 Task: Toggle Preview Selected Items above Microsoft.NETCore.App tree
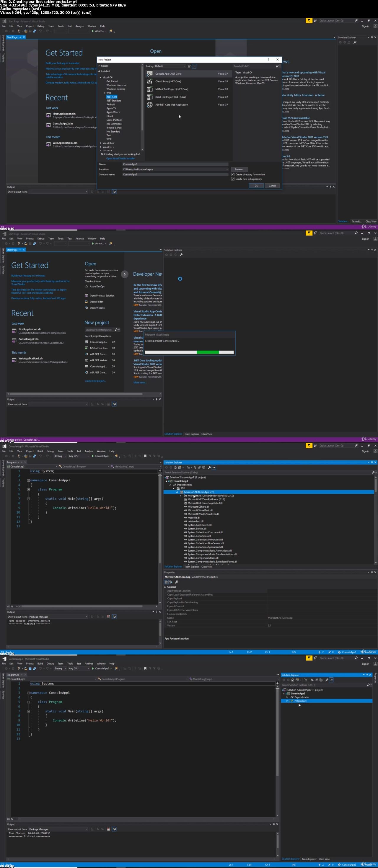point(214,467)
